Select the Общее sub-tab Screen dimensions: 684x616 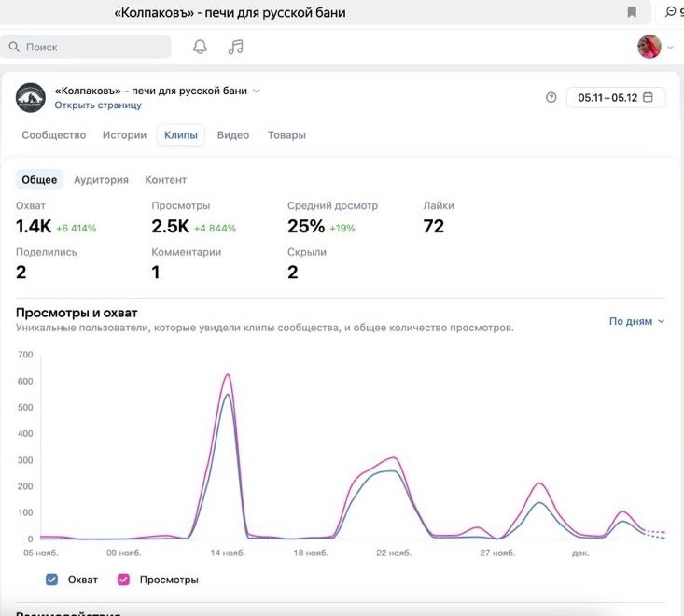tap(39, 180)
